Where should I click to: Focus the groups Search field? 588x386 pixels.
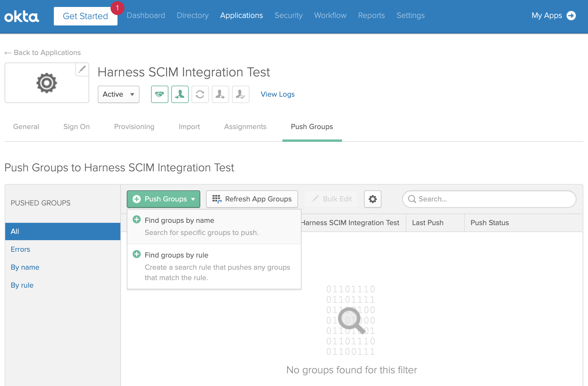coord(489,199)
